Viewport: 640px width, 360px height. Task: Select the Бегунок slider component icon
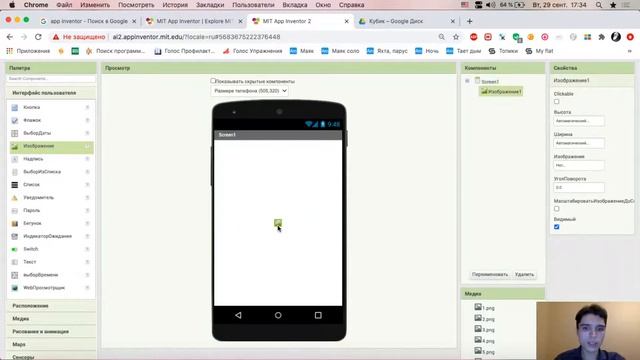tap(15, 223)
